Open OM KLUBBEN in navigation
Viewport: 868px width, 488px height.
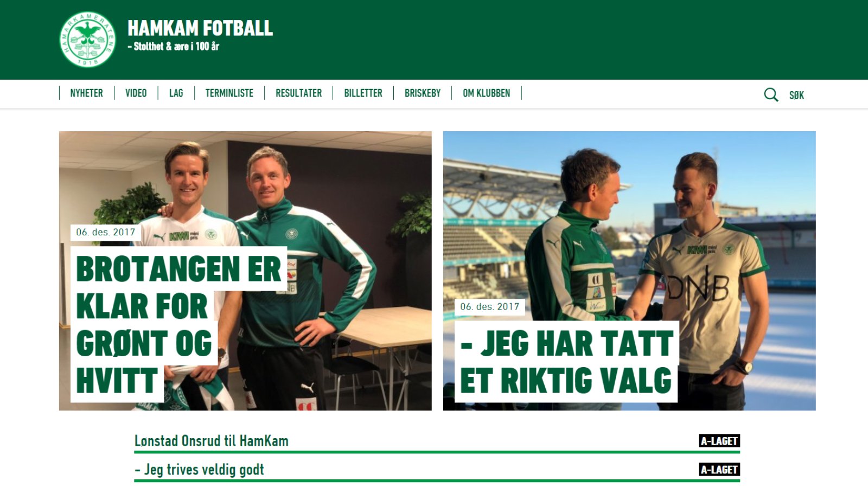coord(486,93)
